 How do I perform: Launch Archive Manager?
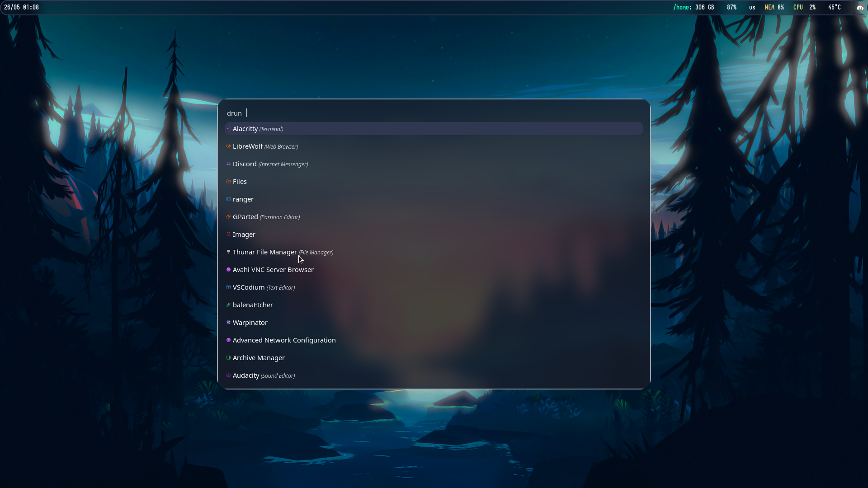coord(258,358)
